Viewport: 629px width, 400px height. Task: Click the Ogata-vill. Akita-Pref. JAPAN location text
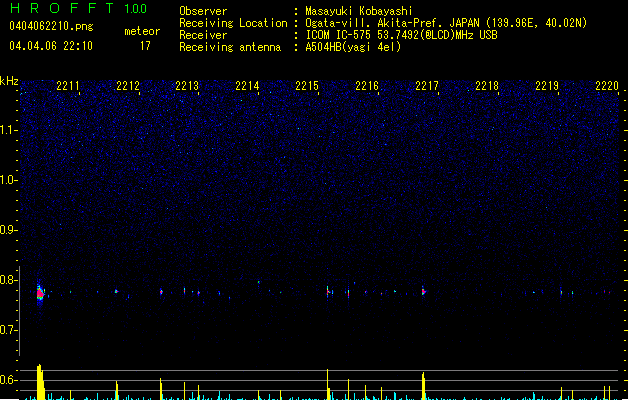(446, 23)
